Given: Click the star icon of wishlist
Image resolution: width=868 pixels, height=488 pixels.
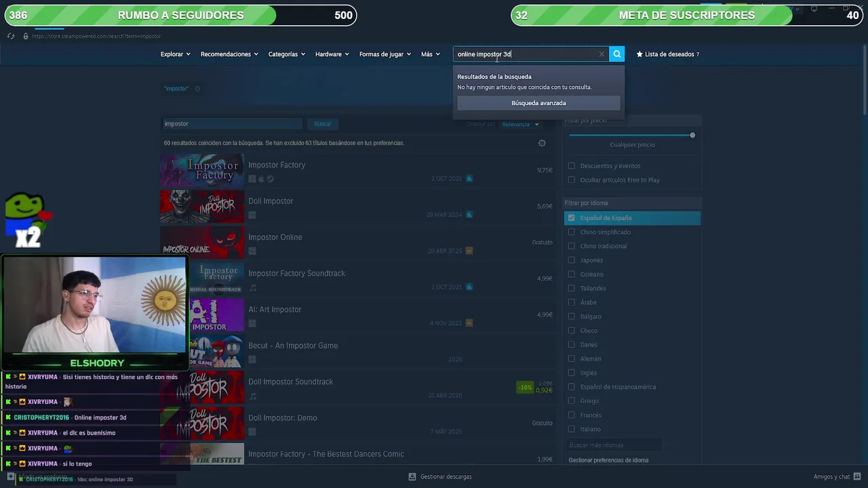Looking at the screenshot, I should [639, 54].
